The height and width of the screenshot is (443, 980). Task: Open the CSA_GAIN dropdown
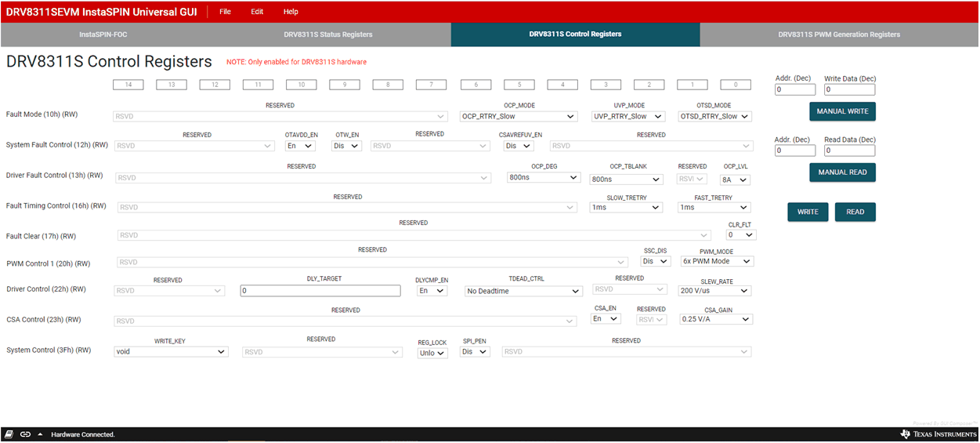[x=715, y=319]
